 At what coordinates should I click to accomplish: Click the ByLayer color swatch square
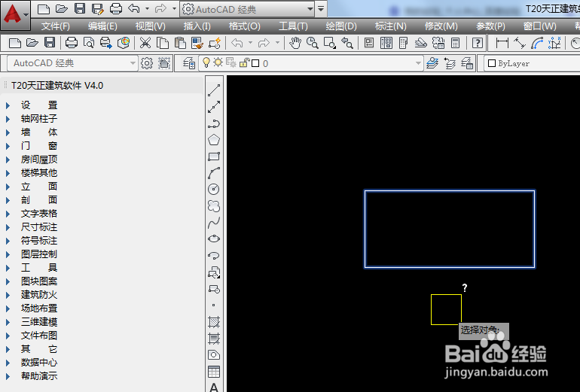(492, 63)
